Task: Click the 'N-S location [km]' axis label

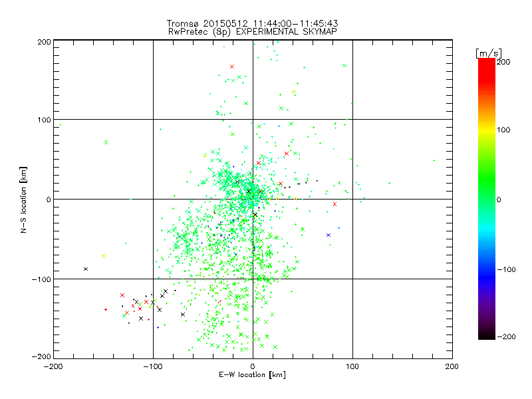Action: 23,199
